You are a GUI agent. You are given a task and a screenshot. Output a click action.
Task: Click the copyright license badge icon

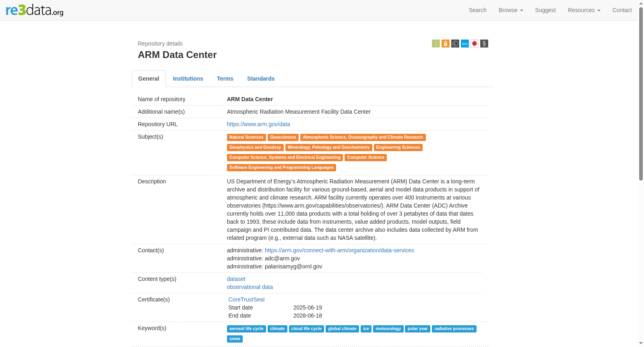click(x=455, y=44)
